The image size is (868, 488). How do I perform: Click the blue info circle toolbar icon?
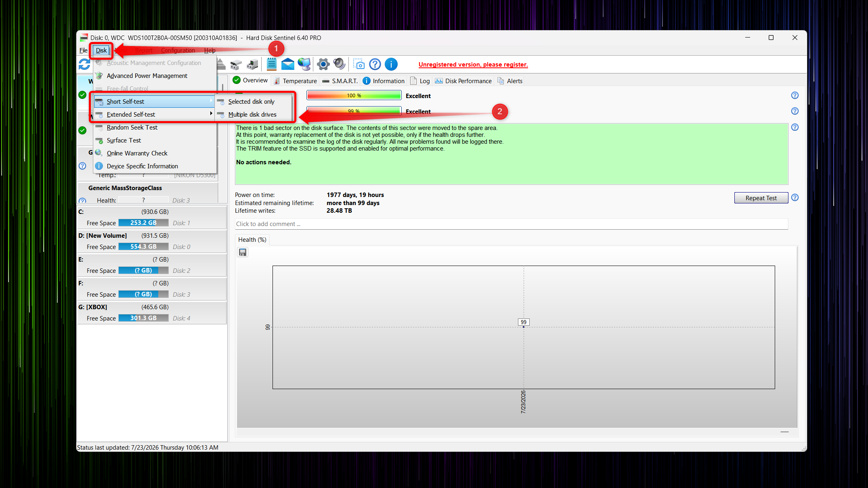tap(391, 64)
